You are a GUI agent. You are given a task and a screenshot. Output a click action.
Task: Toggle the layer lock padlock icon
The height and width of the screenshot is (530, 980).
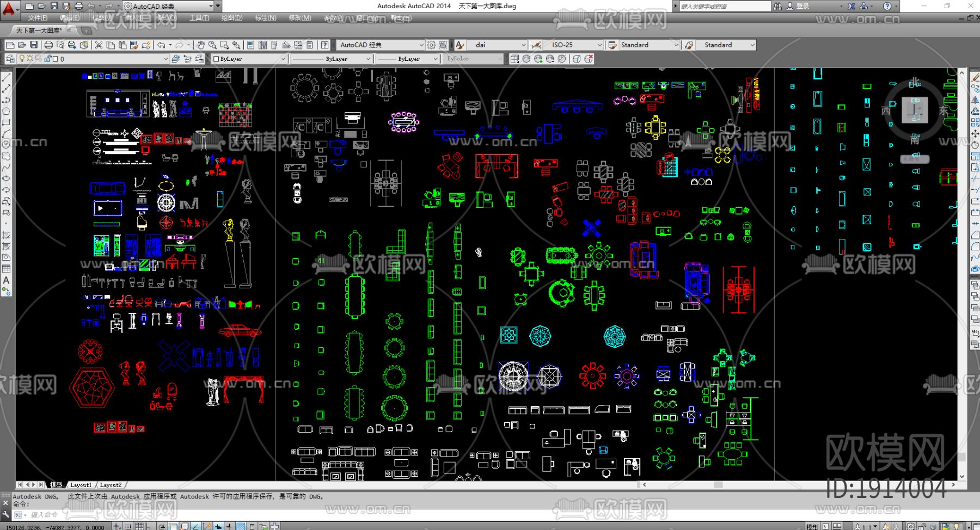tap(47, 59)
